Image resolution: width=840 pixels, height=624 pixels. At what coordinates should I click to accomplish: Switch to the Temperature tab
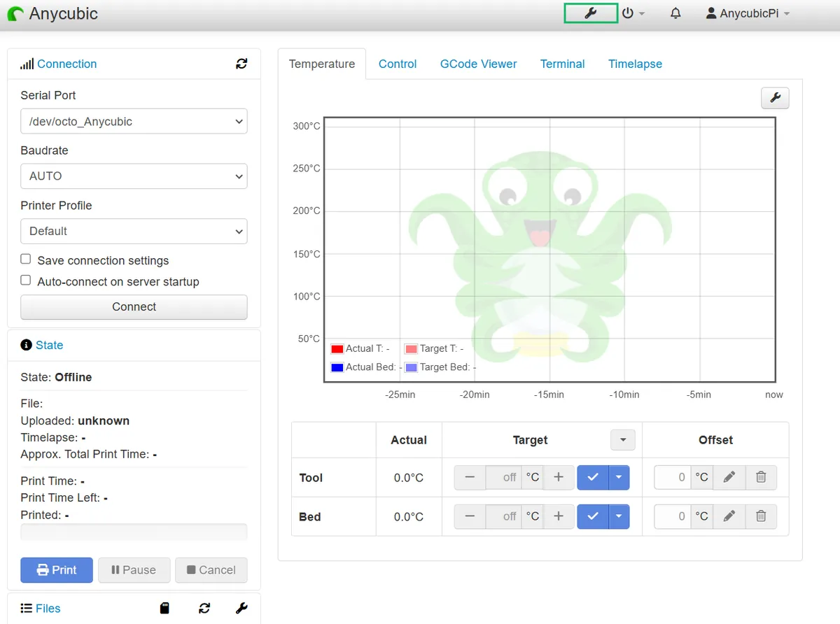322,64
